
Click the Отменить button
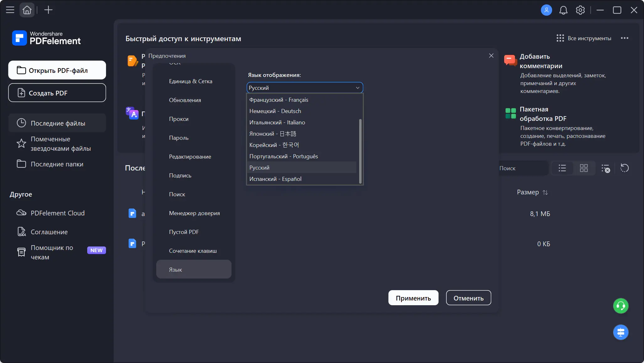[468, 298]
